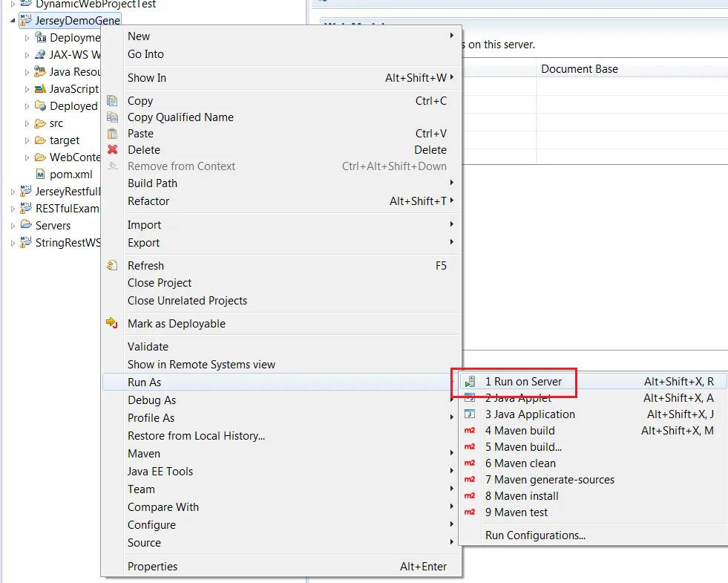The image size is (728, 583).
Task: Click the Deployment Descriptor icon
Action: pyautogui.click(x=40, y=38)
